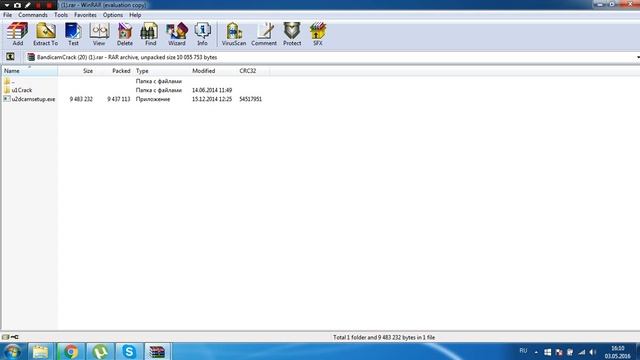Open File Explorer from the taskbar

click(40, 351)
